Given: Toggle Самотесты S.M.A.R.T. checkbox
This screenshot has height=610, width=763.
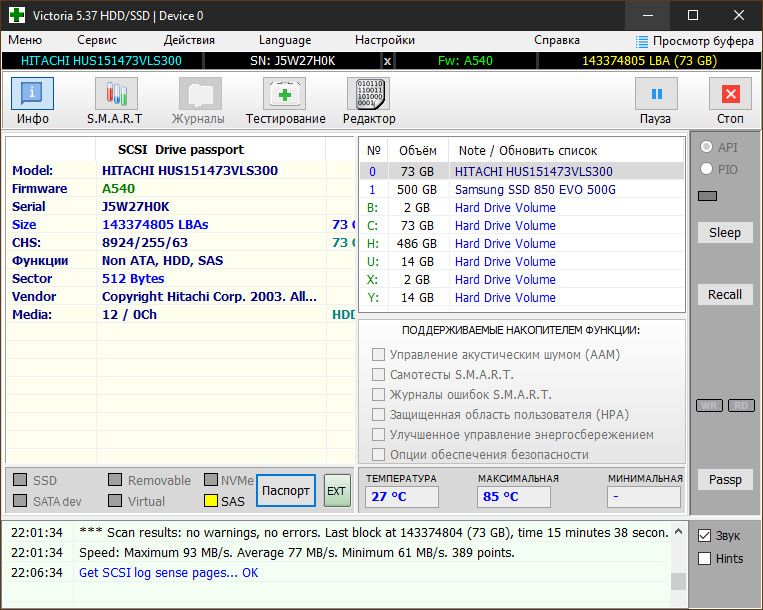Looking at the screenshot, I should 378,374.
